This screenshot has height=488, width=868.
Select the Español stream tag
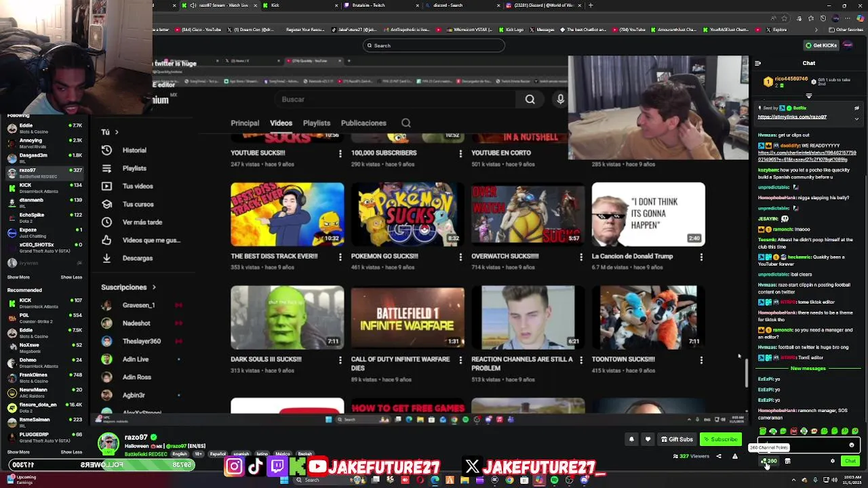[x=218, y=454]
